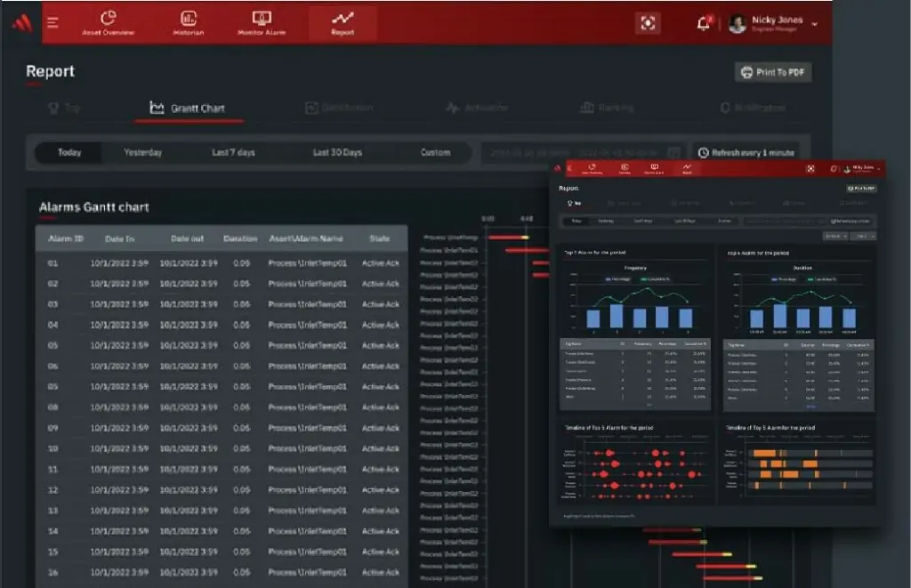Click Alarm ID 09 in the table
The width and height of the screenshot is (911, 588).
pos(52,428)
